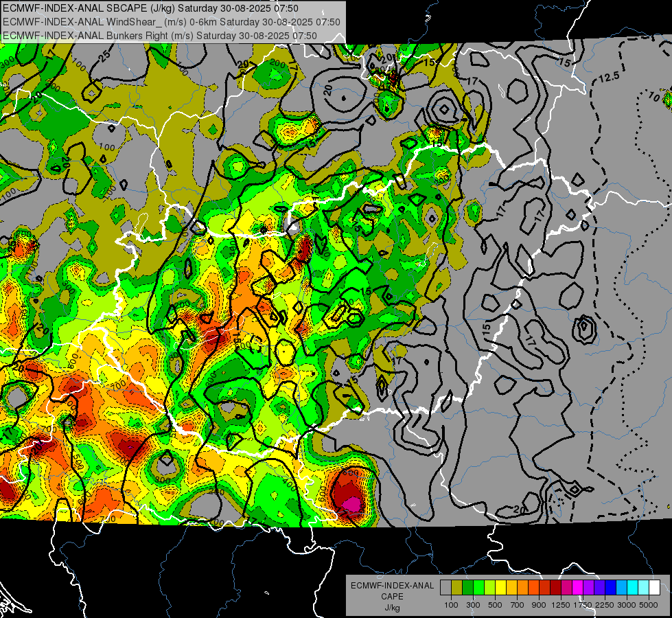Image resolution: width=672 pixels, height=618 pixels.
Task: Click legend tick label 5000
Action: [x=649, y=605]
